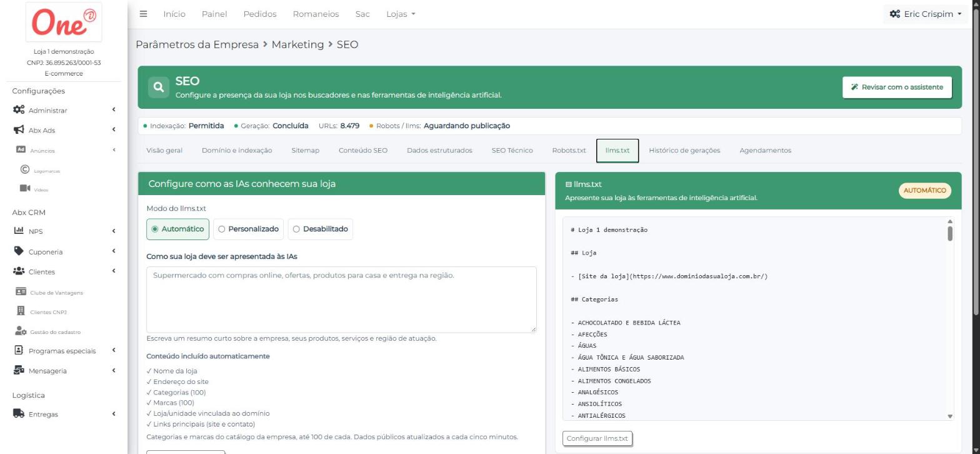The image size is (980, 454).
Task: Switch to the Sitemap tab
Action: point(305,150)
